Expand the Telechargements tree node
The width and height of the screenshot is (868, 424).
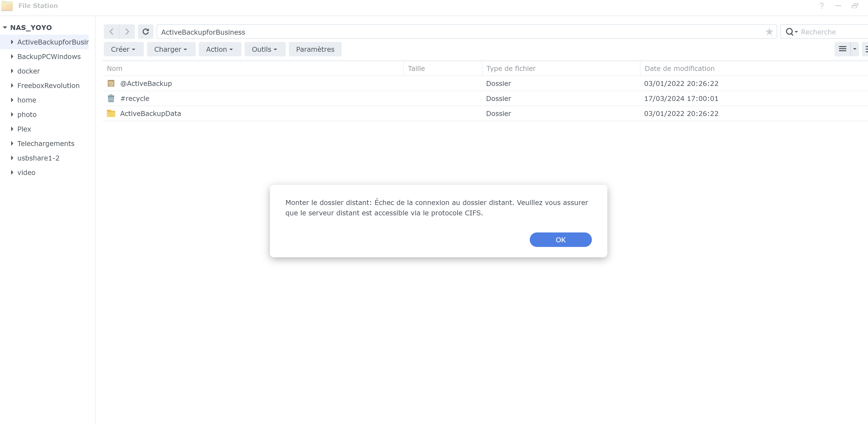pos(12,143)
